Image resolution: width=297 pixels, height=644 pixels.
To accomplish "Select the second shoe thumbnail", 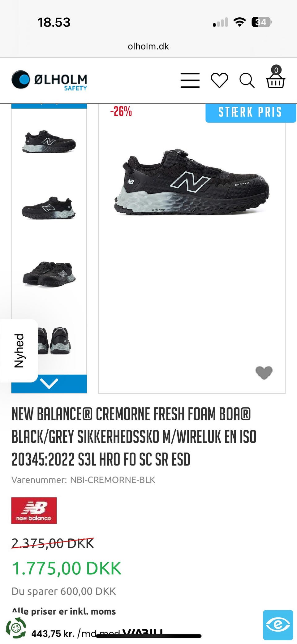I will (x=49, y=208).
